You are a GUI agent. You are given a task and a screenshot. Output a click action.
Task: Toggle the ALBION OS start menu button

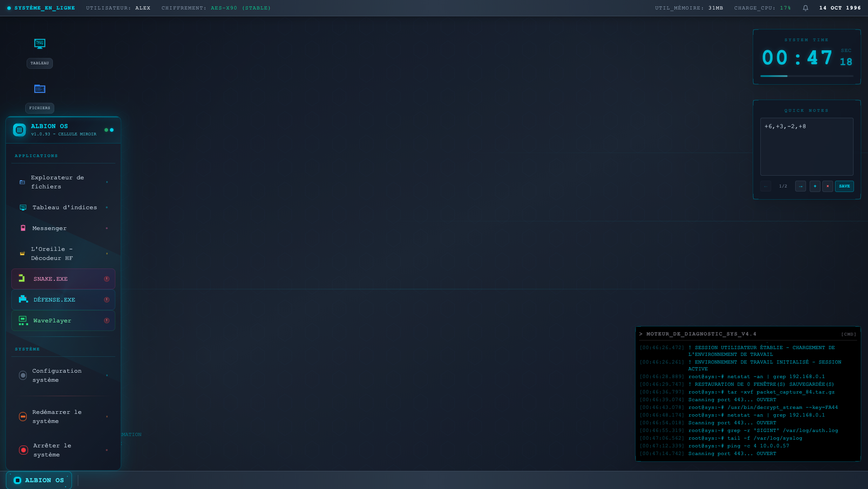39,480
